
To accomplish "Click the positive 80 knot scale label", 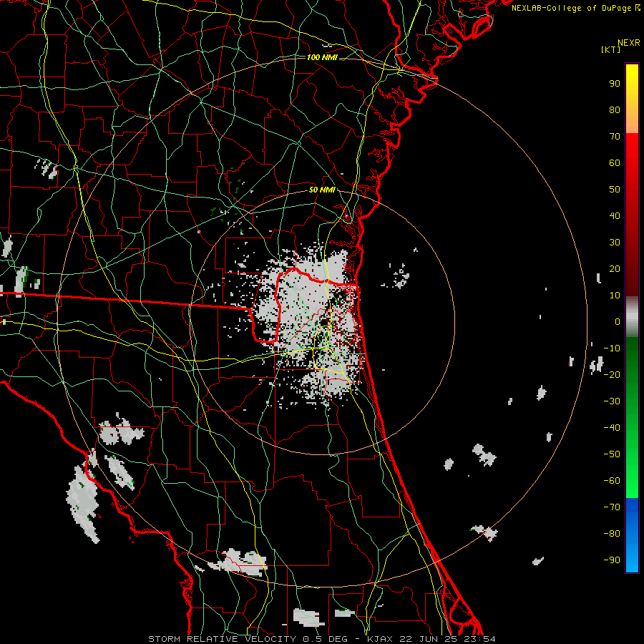I will tap(615, 110).
